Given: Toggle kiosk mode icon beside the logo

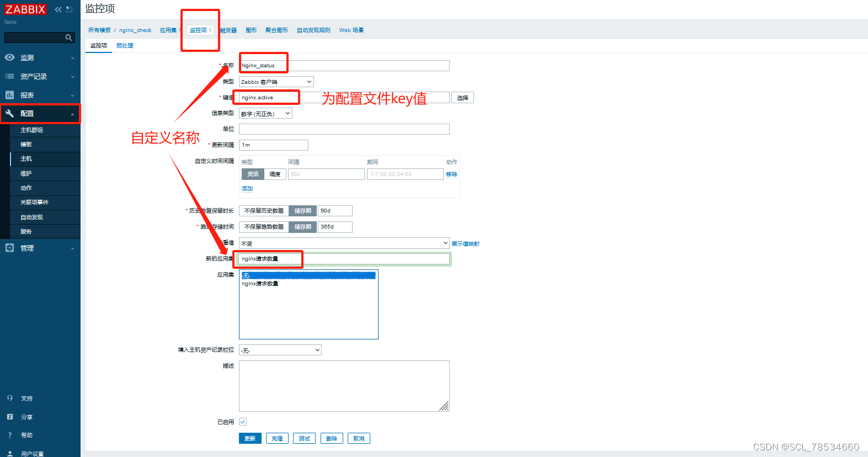Looking at the screenshot, I should click(69, 9).
